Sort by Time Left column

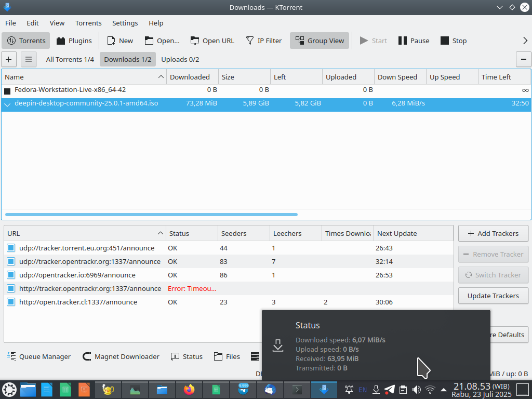[504, 77]
